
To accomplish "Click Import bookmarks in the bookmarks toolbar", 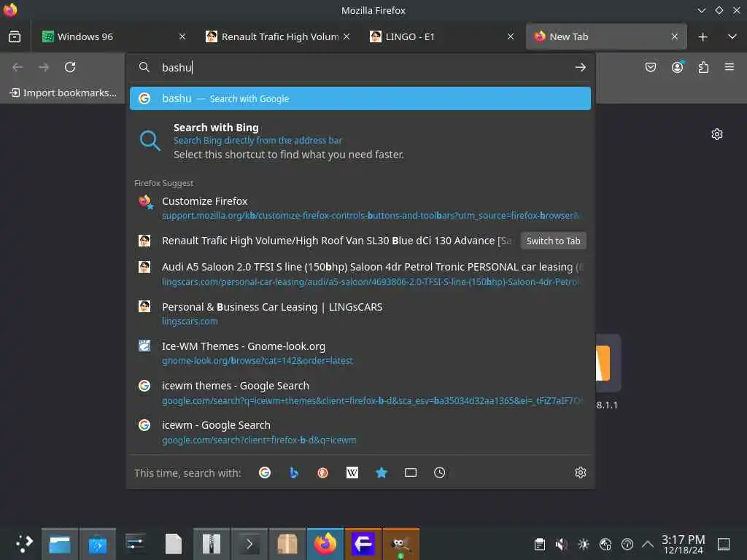I will 63,93.
